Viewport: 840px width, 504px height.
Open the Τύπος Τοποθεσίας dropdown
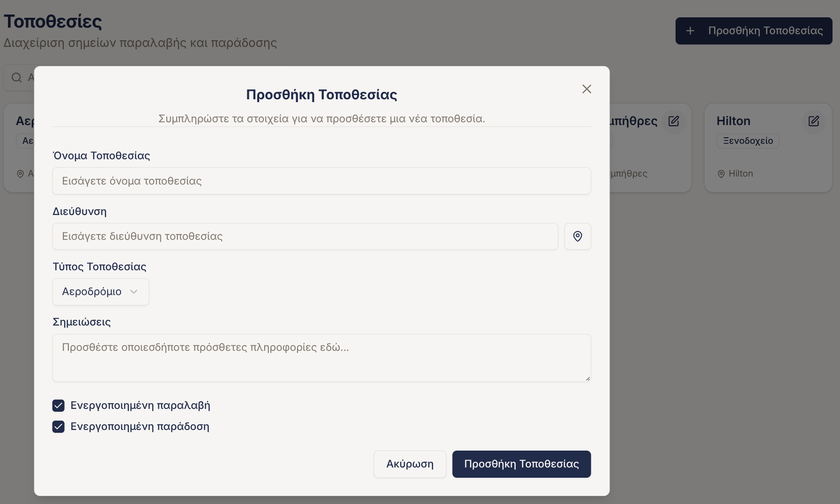(100, 292)
